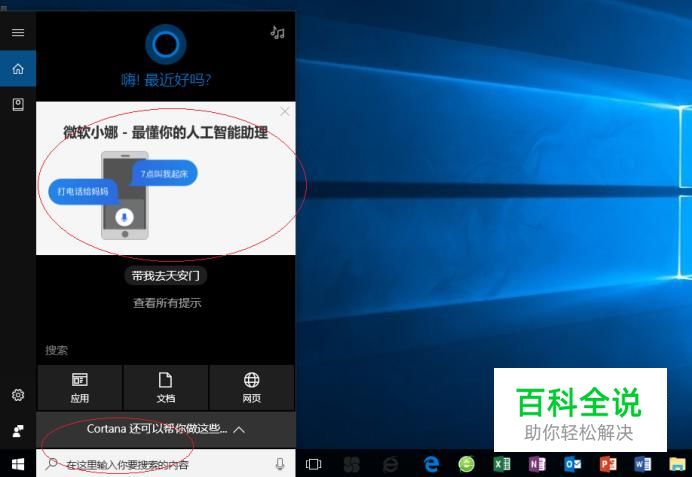The height and width of the screenshot is (477, 692).
Task: Open the Windows Start button
Action: click(x=18, y=464)
